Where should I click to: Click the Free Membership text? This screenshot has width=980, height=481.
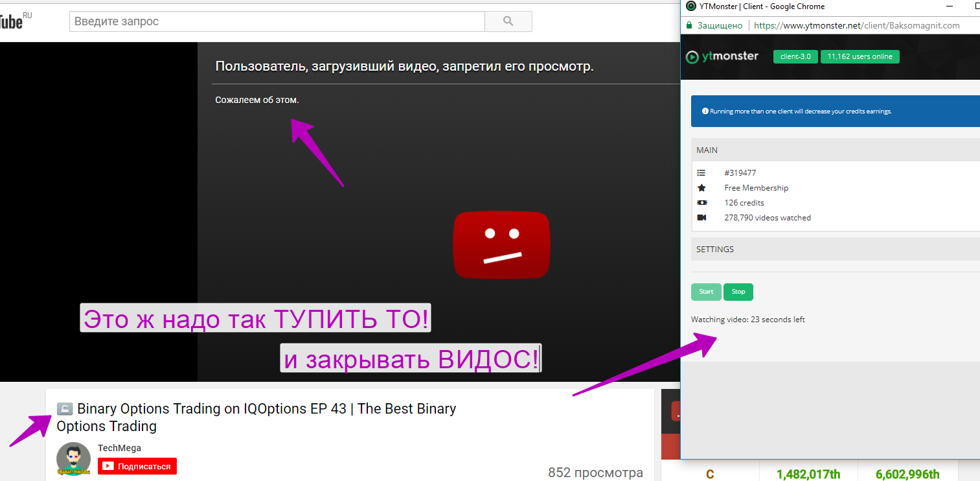757,188
